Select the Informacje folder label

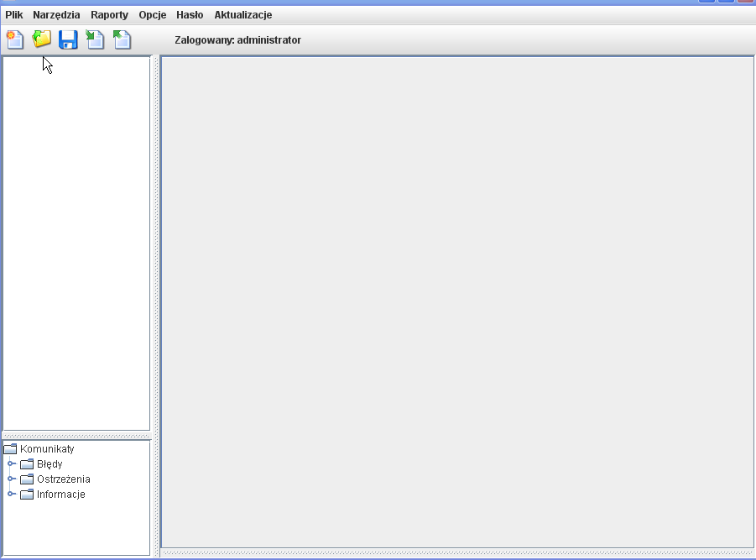(x=61, y=495)
